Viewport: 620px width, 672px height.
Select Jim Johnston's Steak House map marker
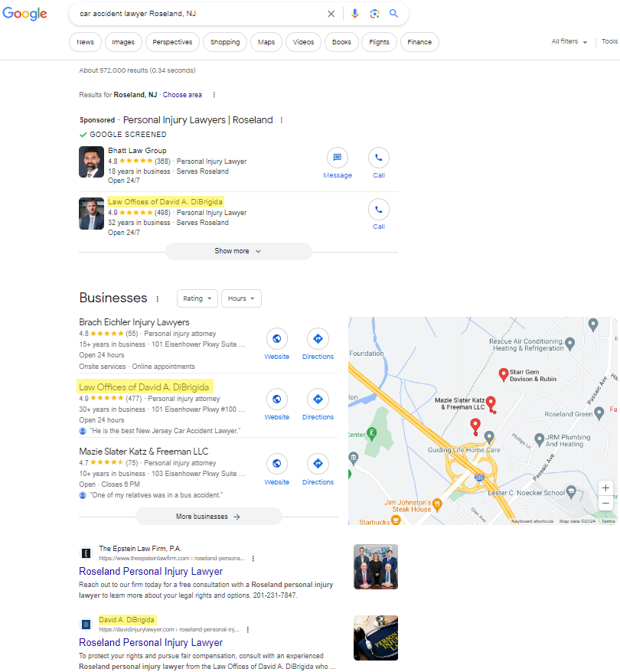437,504
